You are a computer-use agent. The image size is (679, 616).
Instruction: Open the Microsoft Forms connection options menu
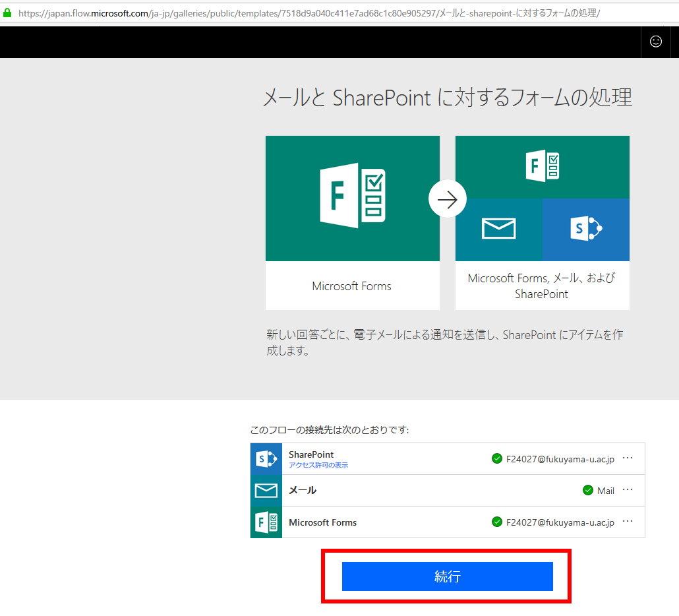coord(628,521)
